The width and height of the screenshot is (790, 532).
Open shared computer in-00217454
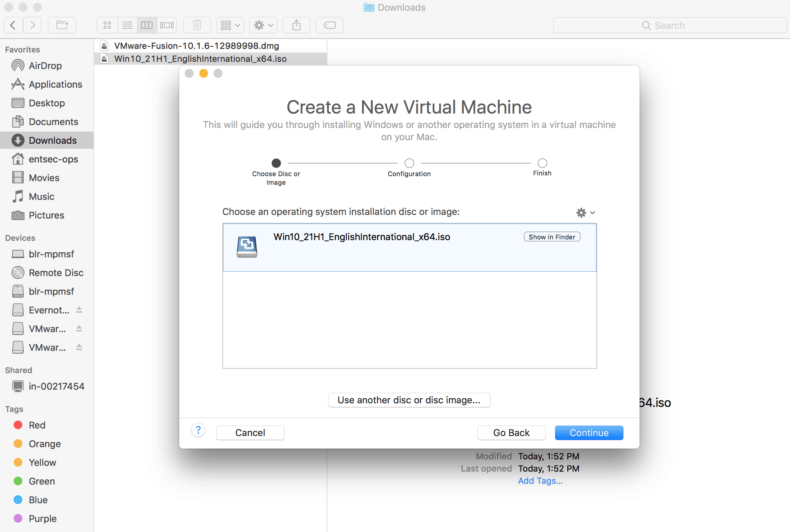pyautogui.click(x=47, y=386)
